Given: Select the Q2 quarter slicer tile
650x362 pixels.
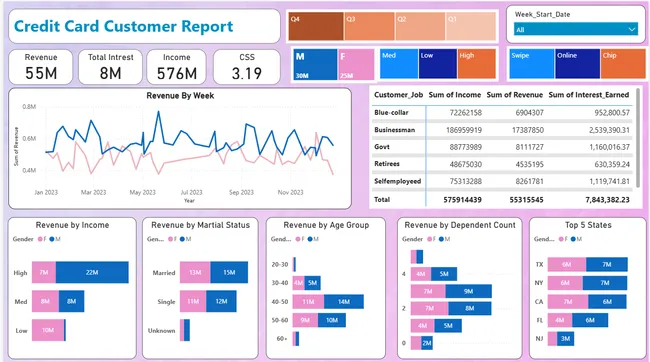Looking at the screenshot, I should [420, 26].
